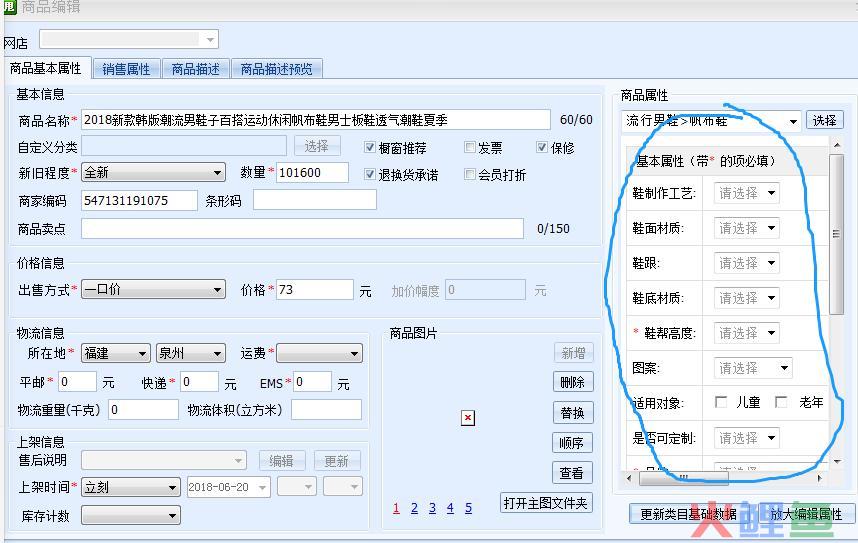The image size is (858, 543).
Task: Click the 价格 field showing 73
Action: point(315,290)
